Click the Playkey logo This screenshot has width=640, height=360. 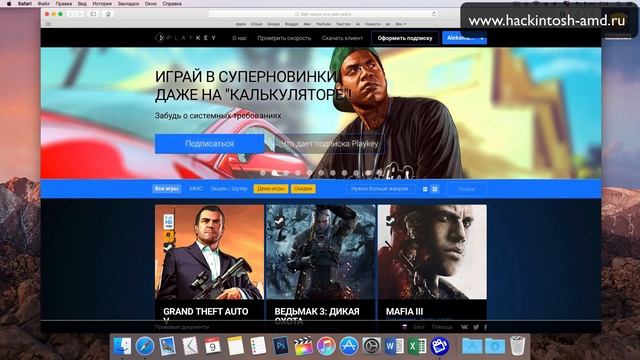point(185,38)
